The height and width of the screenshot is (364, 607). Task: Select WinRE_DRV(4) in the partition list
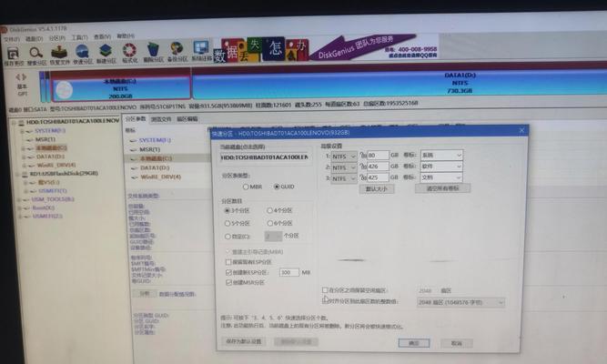coord(160,177)
